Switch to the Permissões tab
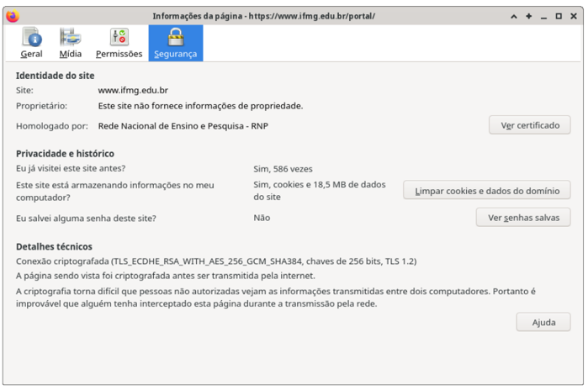The image size is (588, 390). click(119, 43)
